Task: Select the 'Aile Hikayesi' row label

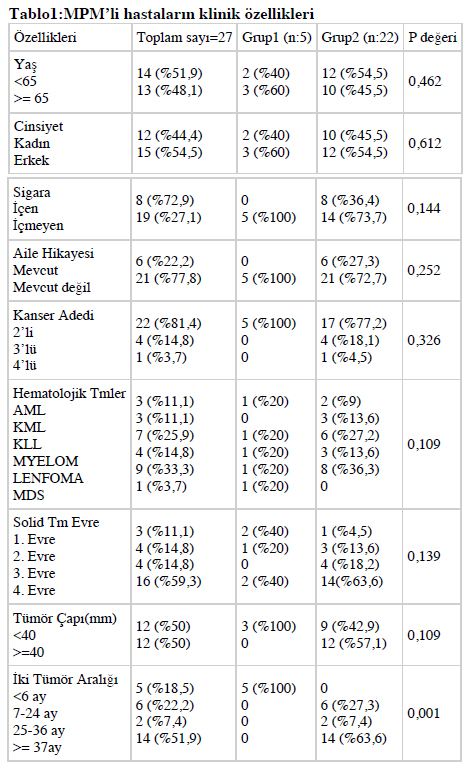Action: point(54,254)
